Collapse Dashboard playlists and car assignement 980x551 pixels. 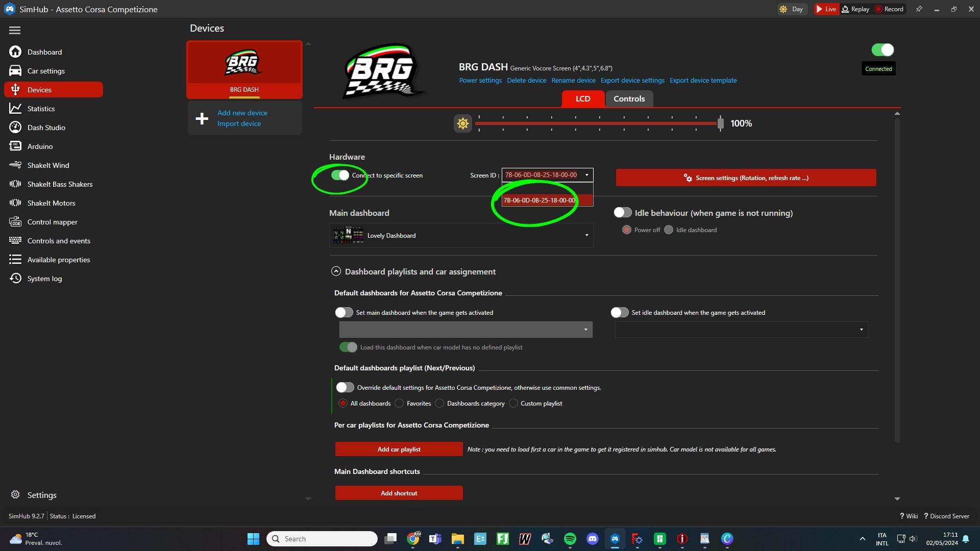[x=336, y=271]
